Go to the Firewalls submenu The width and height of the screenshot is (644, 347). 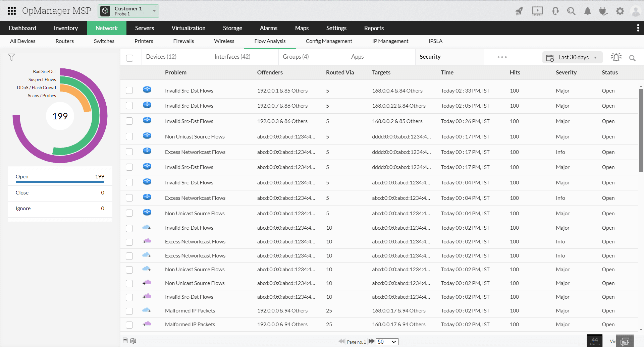(x=183, y=41)
